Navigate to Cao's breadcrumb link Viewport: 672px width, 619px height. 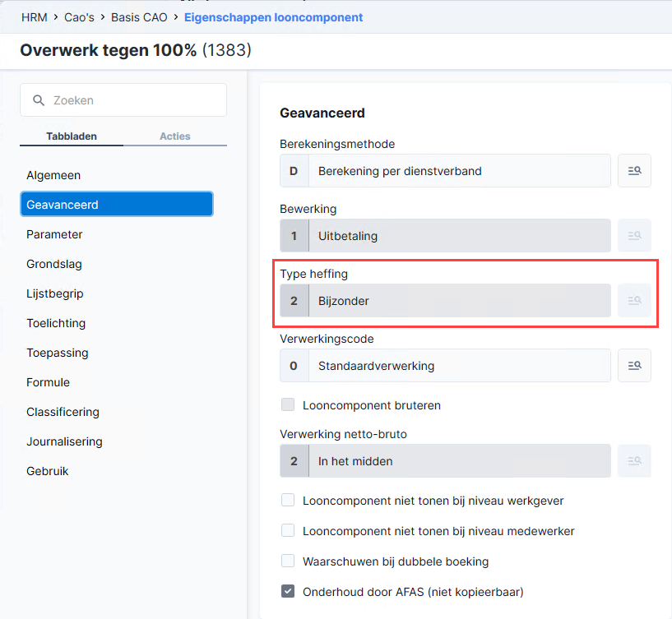coord(79,17)
